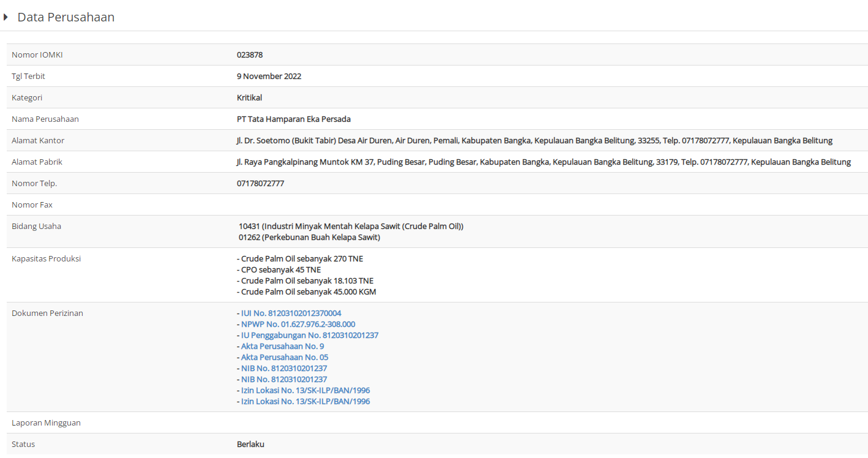Click the Status field label
The width and height of the screenshot is (868, 458).
pyautogui.click(x=23, y=445)
